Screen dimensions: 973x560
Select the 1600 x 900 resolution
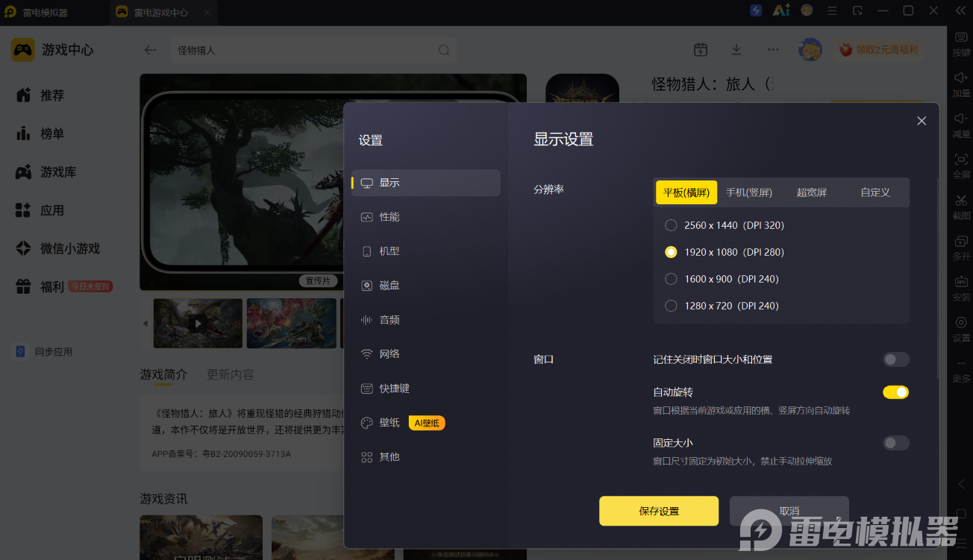pos(671,279)
